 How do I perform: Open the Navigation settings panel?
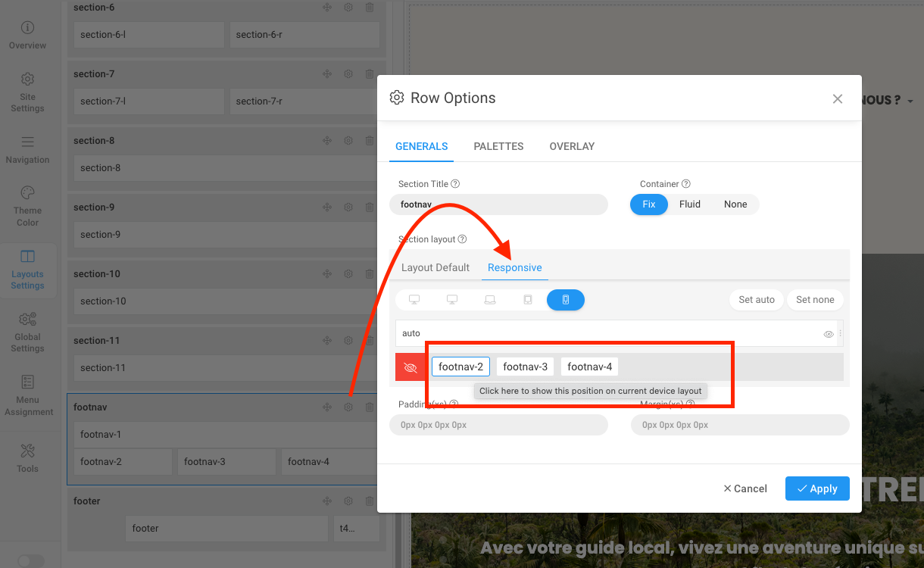coord(27,150)
